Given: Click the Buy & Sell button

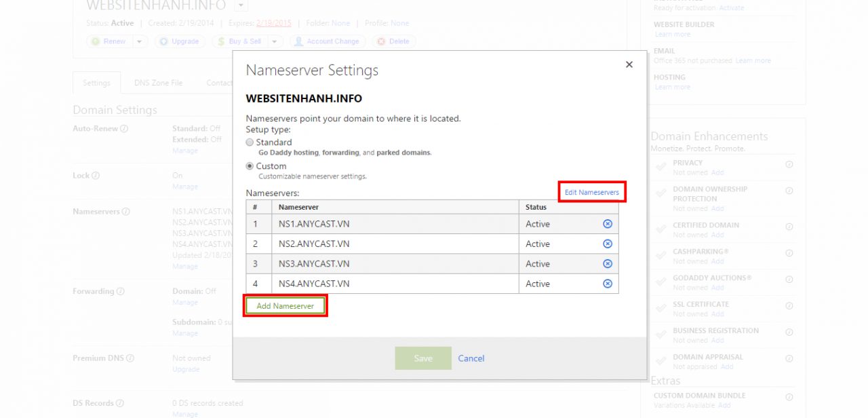Looking at the screenshot, I should point(239,41).
